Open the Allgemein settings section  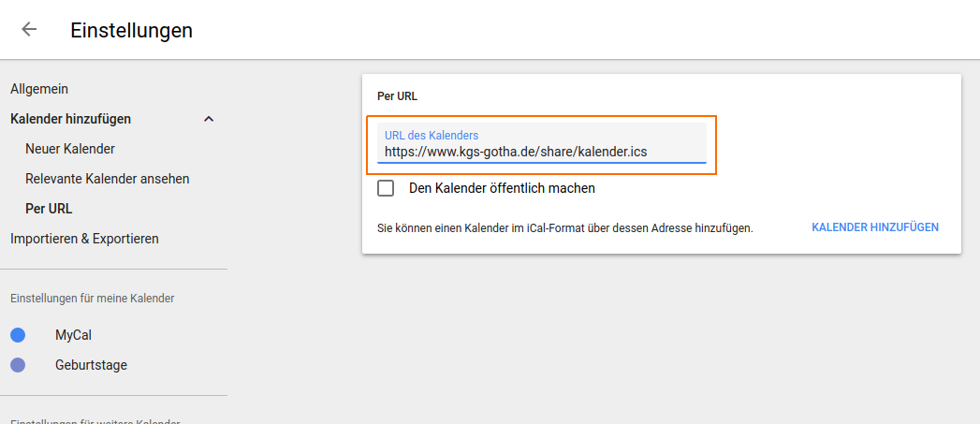coord(39,89)
